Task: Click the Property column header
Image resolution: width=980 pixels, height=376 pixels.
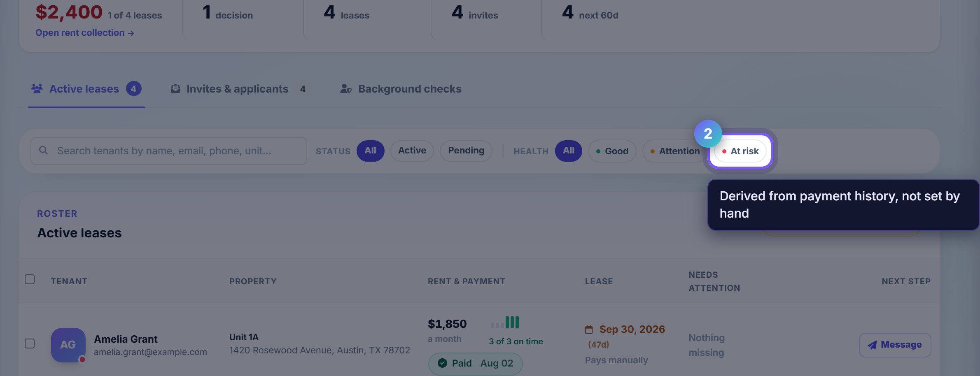Action: (x=253, y=281)
